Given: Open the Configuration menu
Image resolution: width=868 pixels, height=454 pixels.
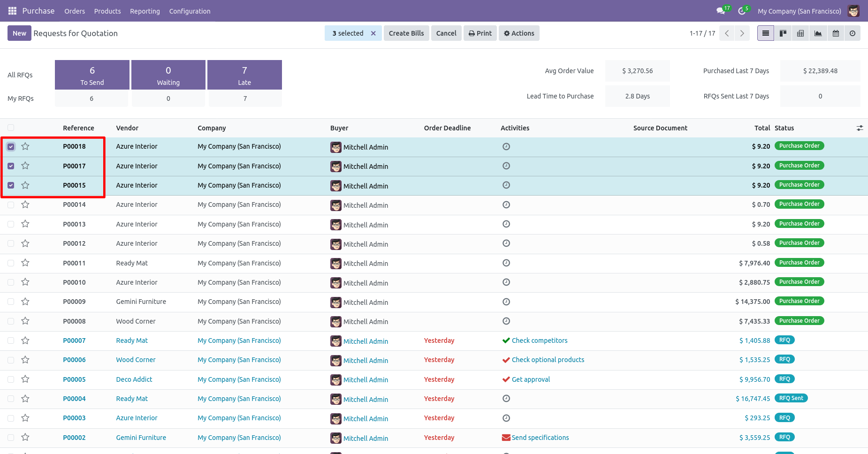Looking at the screenshot, I should point(190,11).
